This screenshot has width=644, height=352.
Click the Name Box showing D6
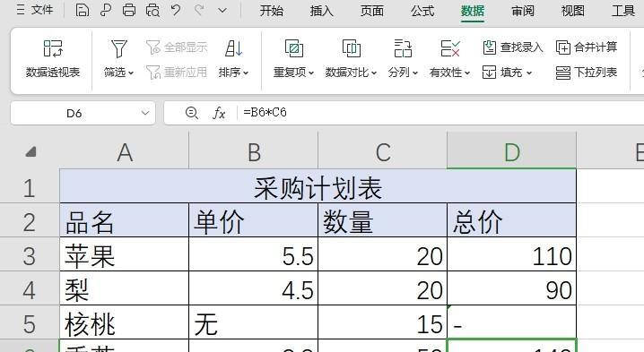(x=74, y=113)
